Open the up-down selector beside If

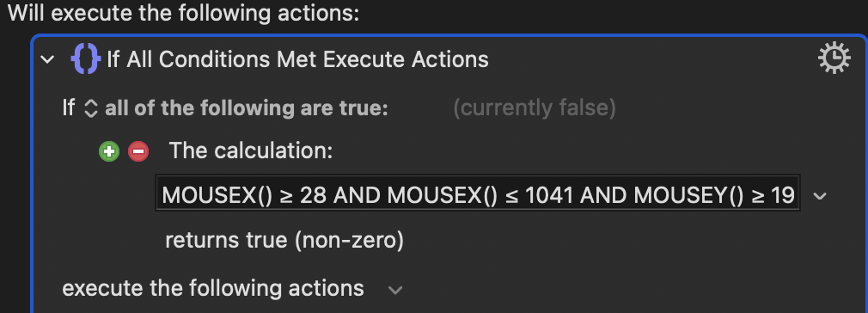pos(91,108)
